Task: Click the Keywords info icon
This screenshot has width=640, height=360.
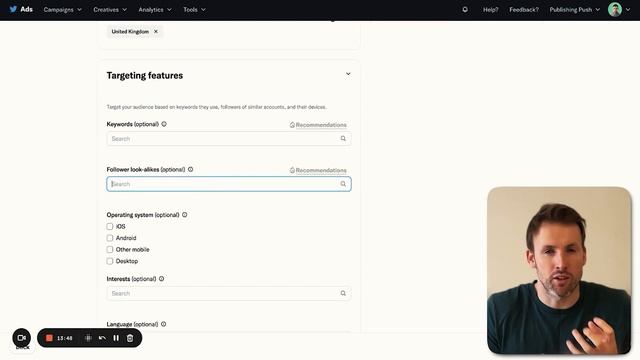Action: (164, 124)
